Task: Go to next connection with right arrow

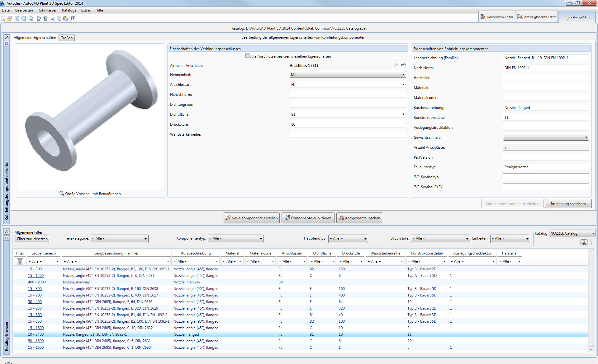Action: tap(404, 65)
